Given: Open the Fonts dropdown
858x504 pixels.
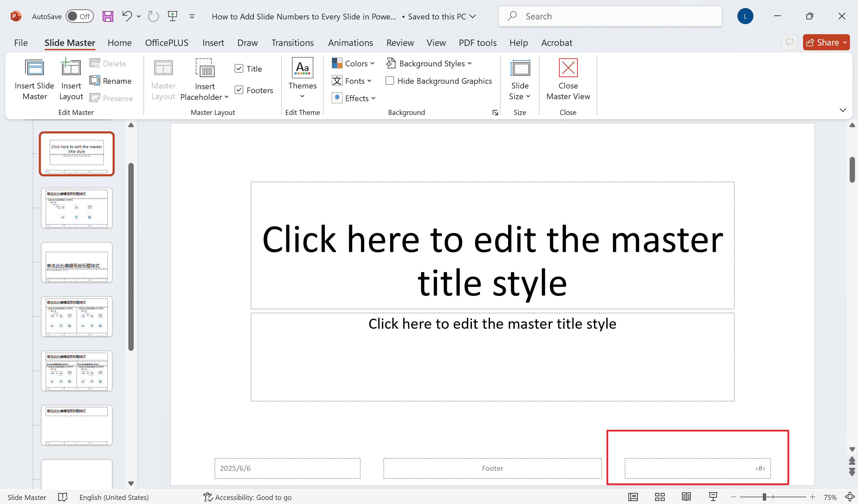Looking at the screenshot, I should [x=352, y=81].
